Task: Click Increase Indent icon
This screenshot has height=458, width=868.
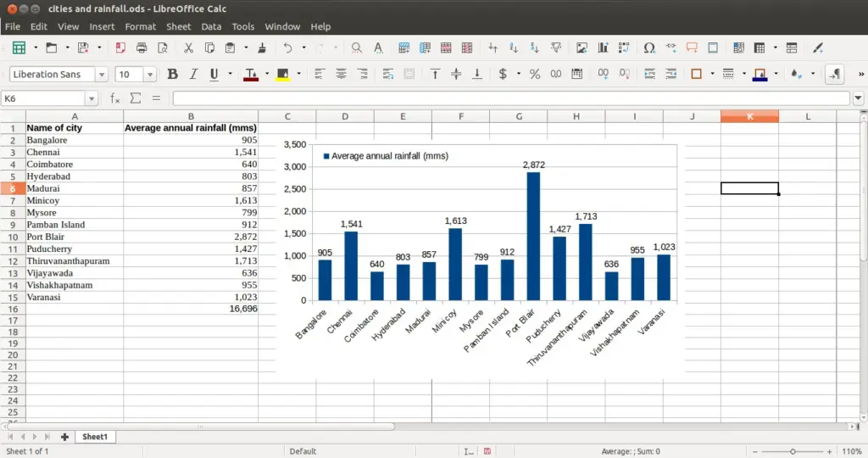Action: pyautogui.click(x=649, y=74)
